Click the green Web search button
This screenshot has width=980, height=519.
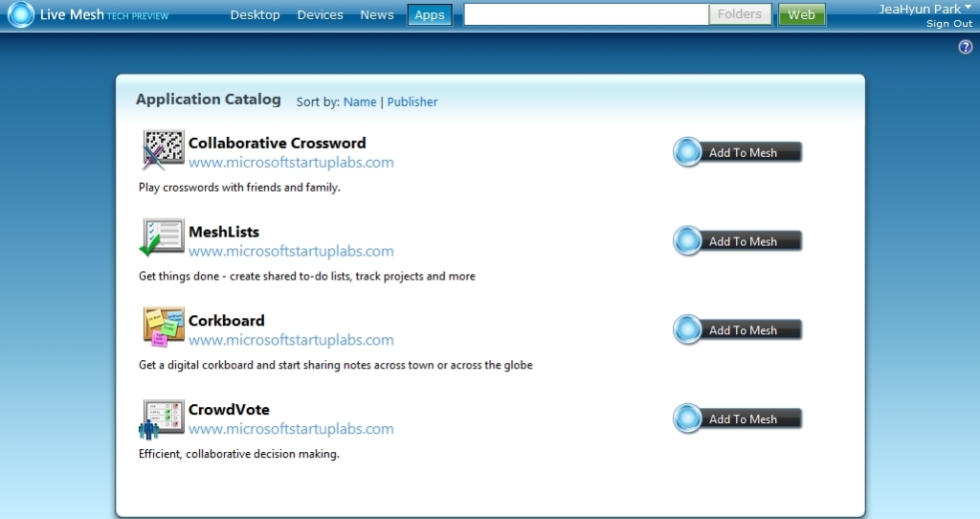[x=801, y=15]
